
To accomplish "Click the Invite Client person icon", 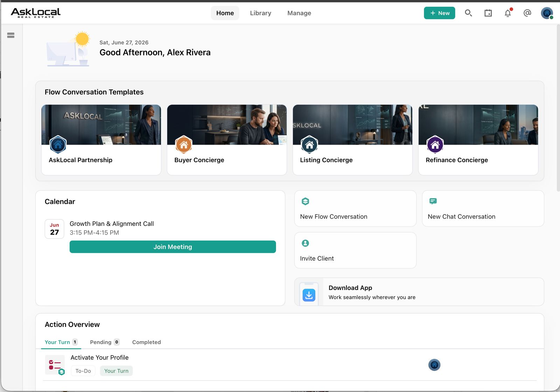I will (x=305, y=243).
